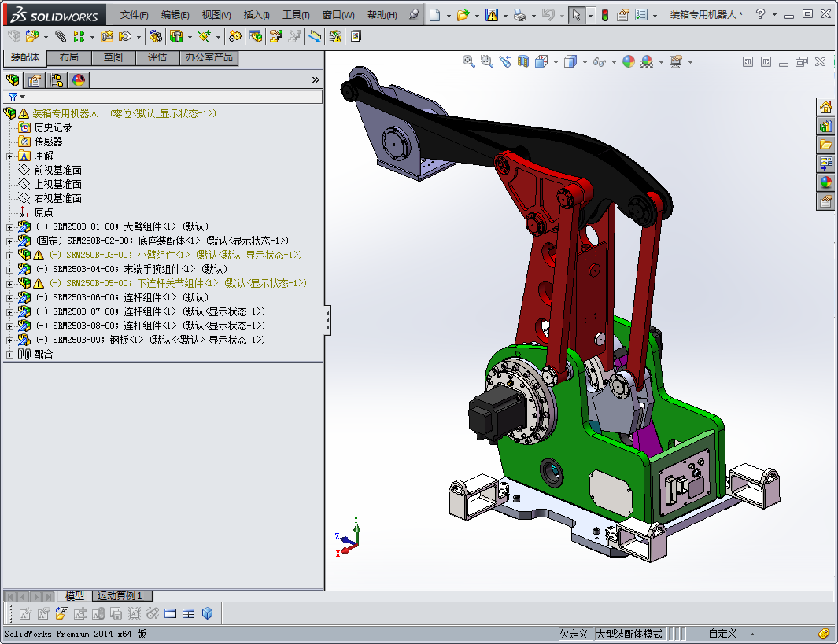Image resolution: width=838 pixels, height=644 pixels.
Task: Open the DisplayManager color sphere tab
Action: pos(78,79)
